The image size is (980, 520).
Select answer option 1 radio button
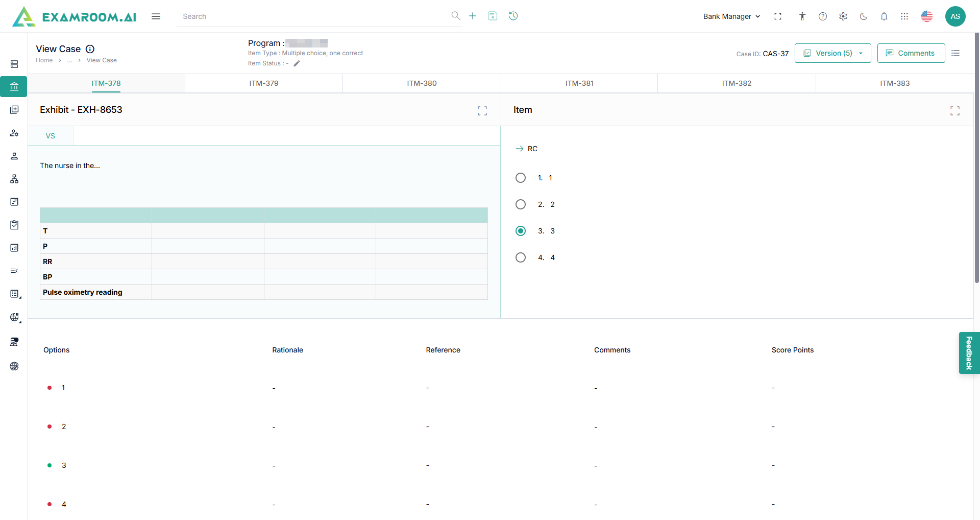click(520, 178)
